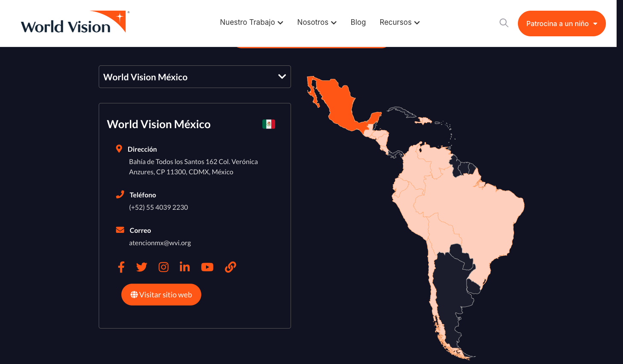Viewport: 623px width, 364px height.
Task: Click the Dirección label
Action: tap(142, 149)
